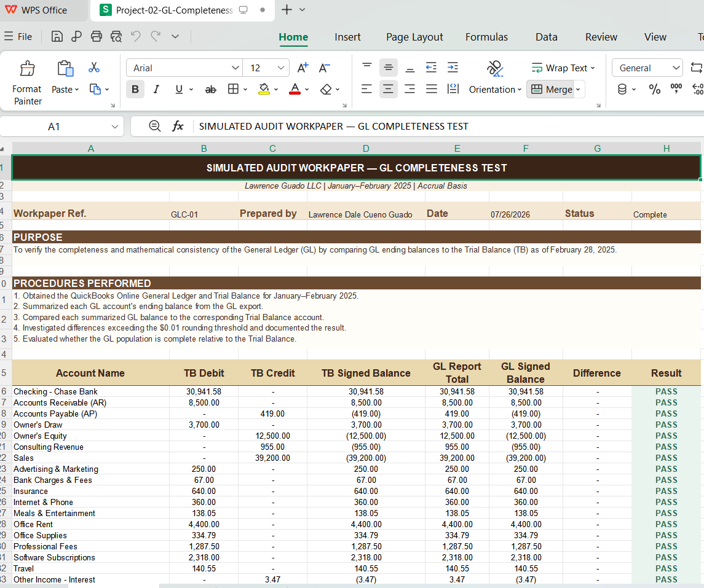Click Decrease Indent icon

tap(431, 68)
